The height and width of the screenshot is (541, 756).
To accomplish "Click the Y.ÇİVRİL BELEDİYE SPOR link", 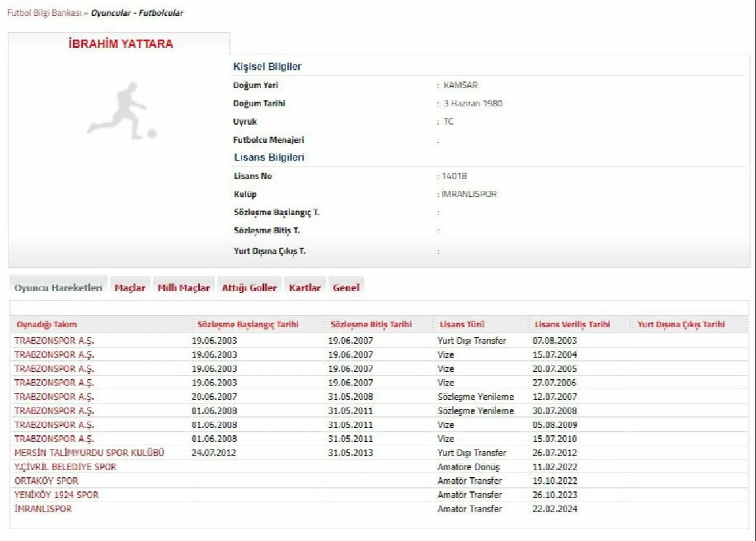I will [x=66, y=467].
